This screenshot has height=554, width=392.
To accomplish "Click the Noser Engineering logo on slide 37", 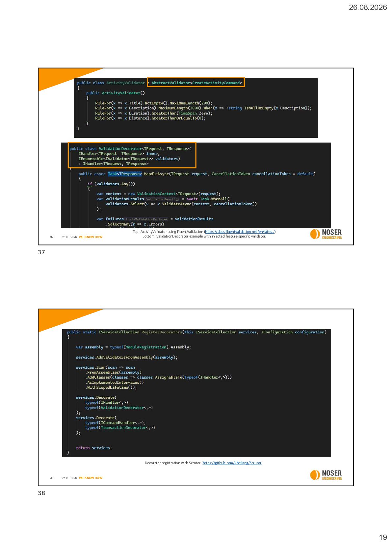I will 326,234.
